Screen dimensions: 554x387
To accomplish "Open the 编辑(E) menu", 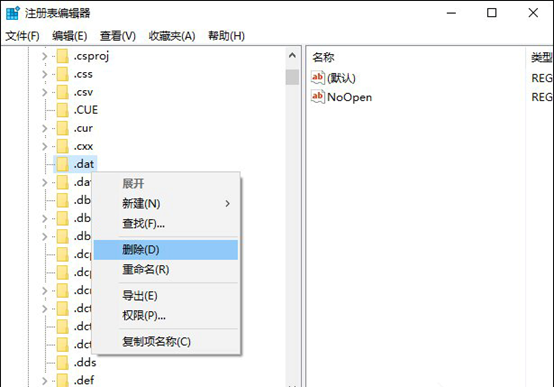I will (x=70, y=36).
